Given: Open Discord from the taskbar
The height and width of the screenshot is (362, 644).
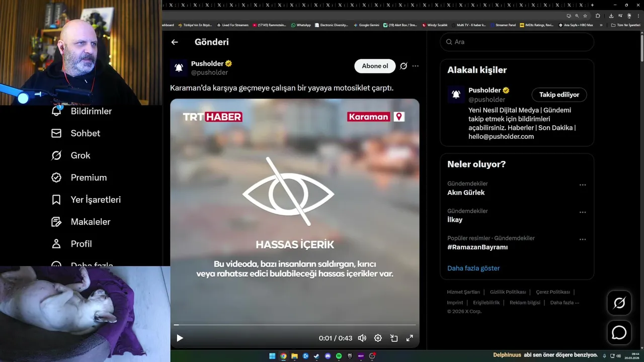Looking at the screenshot, I should tap(328, 356).
